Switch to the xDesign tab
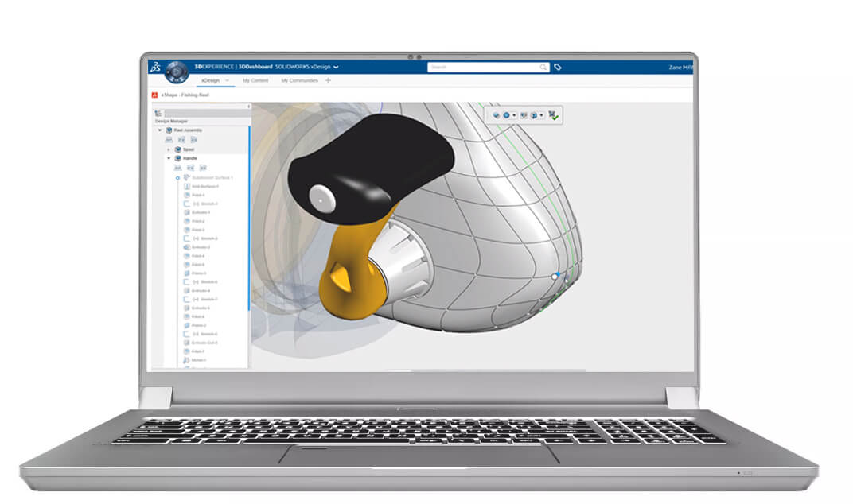The image size is (853, 504). (210, 80)
